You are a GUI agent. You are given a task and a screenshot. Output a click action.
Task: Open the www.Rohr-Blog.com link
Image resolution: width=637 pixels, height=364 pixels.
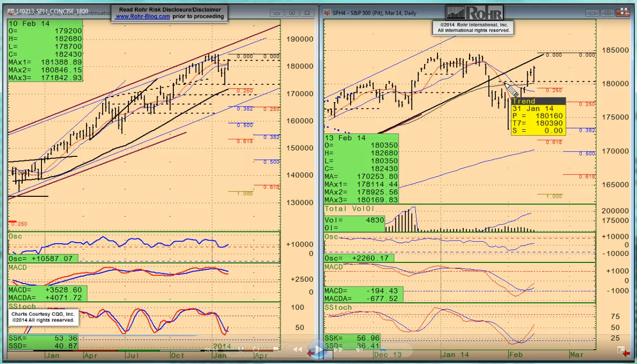coord(143,16)
